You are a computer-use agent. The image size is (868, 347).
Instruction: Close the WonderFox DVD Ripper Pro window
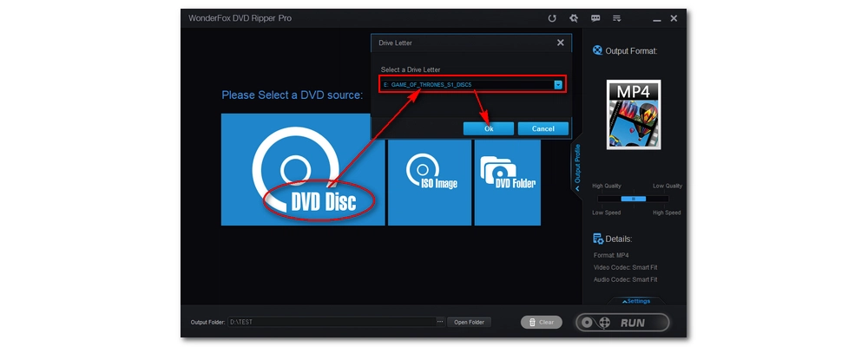tap(674, 18)
